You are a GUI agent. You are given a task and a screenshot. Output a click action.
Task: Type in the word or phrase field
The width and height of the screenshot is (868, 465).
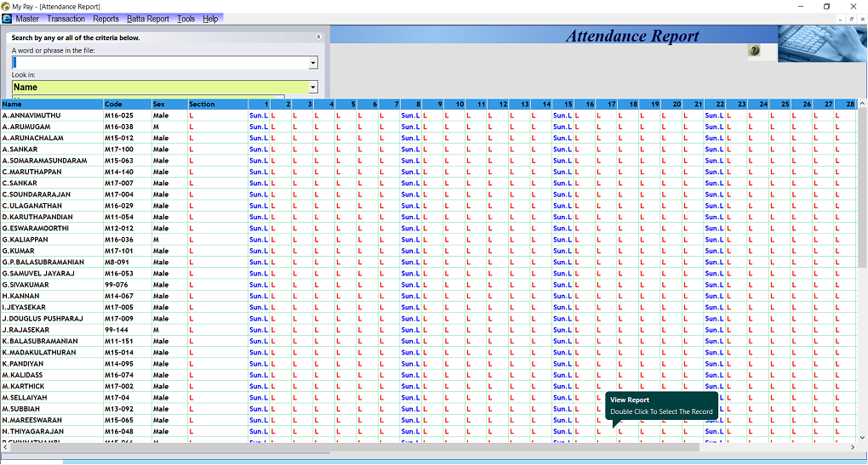click(160, 63)
